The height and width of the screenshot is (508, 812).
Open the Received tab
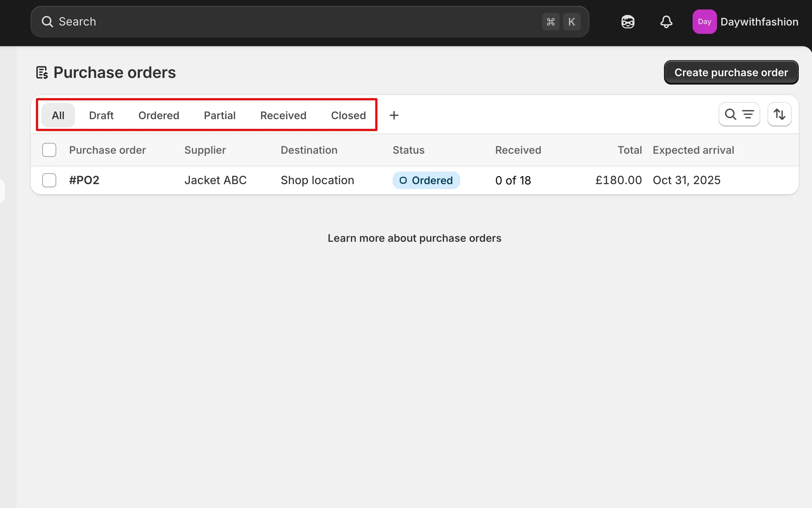tap(283, 115)
